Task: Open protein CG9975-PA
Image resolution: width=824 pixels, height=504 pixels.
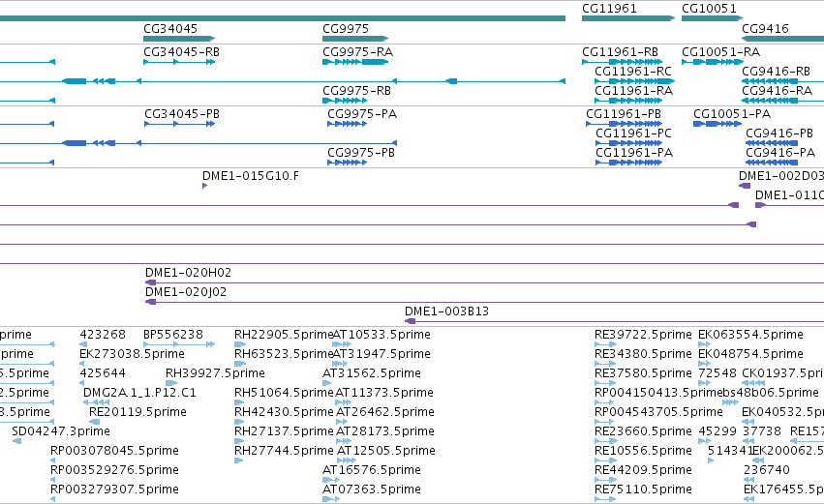Action: tap(362, 113)
